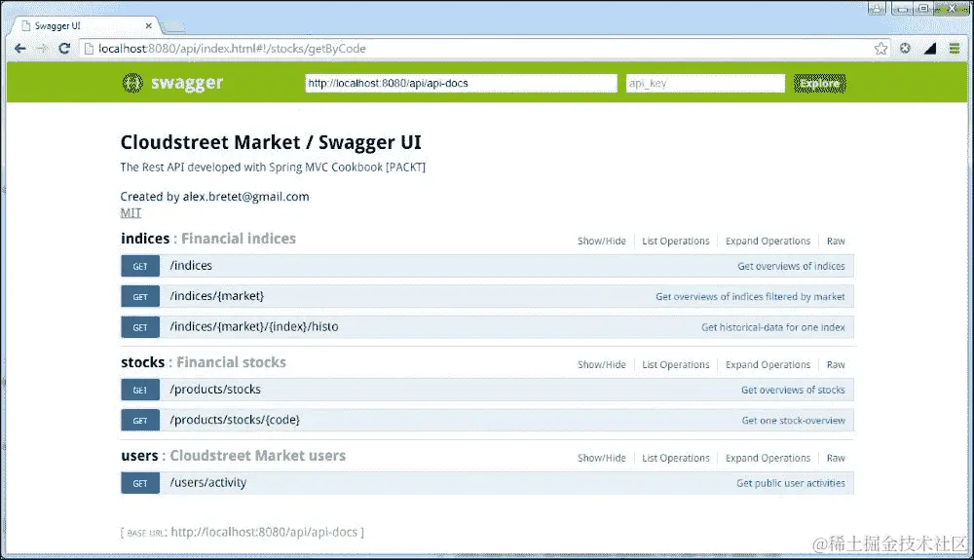The height and width of the screenshot is (560, 974).
Task: Click GET badge of /indices
Action: point(140,266)
